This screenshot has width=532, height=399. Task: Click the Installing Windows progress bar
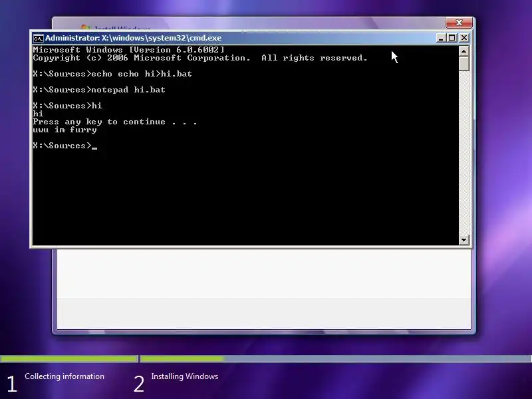(336, 358)
